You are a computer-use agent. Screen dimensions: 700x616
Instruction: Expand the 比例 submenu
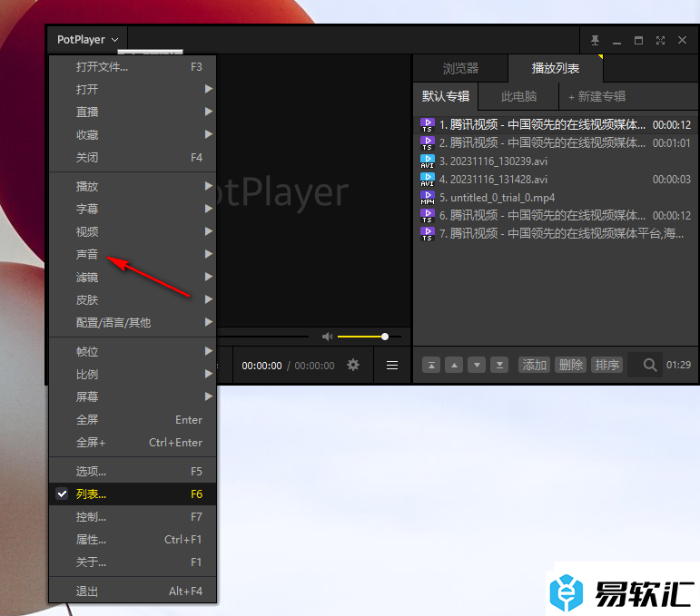[x=133, y=375]
